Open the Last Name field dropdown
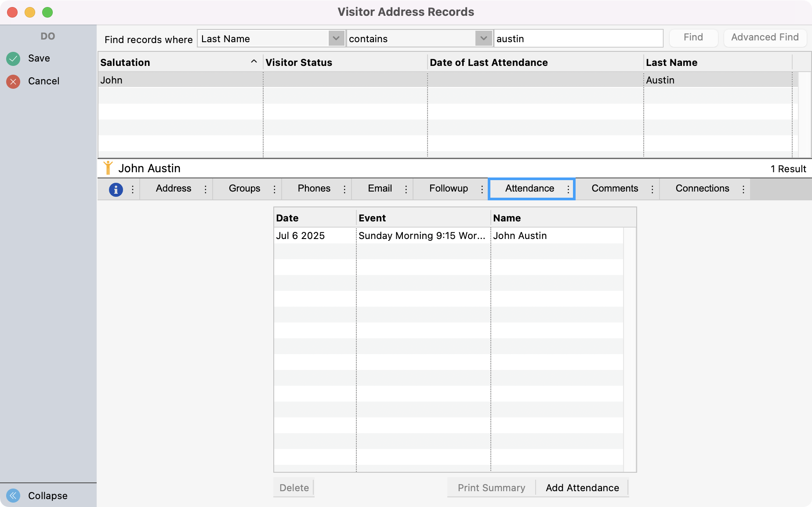Viewport: 812px width, 507px height. 336,38
